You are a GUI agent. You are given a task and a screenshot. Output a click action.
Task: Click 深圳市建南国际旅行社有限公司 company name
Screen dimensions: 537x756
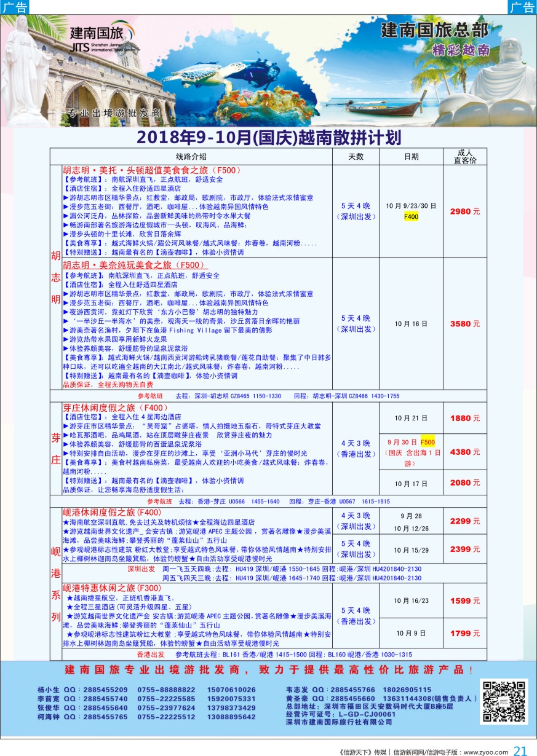pos(339,722)
